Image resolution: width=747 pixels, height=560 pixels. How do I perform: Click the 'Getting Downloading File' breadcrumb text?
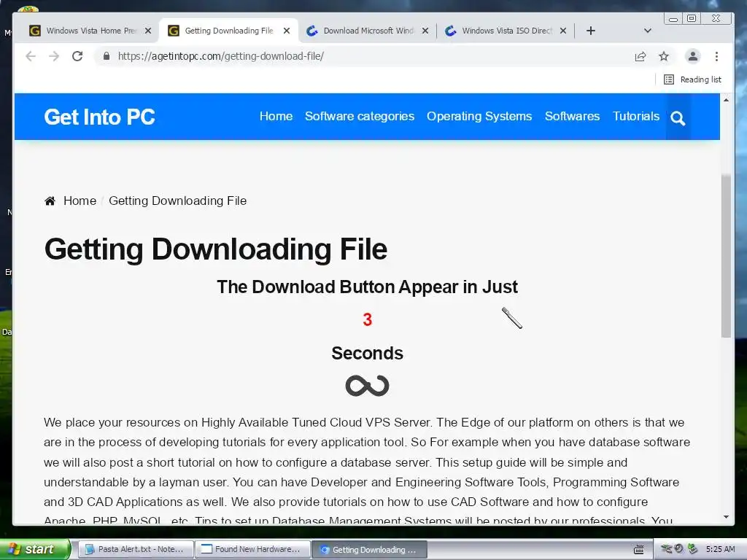[178, 201]
